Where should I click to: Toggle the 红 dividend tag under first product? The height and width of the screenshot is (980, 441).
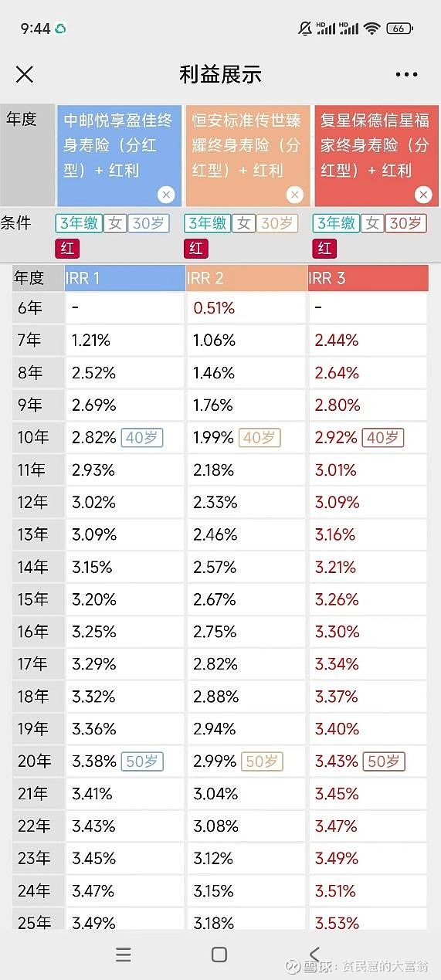(x=67, y=248)
